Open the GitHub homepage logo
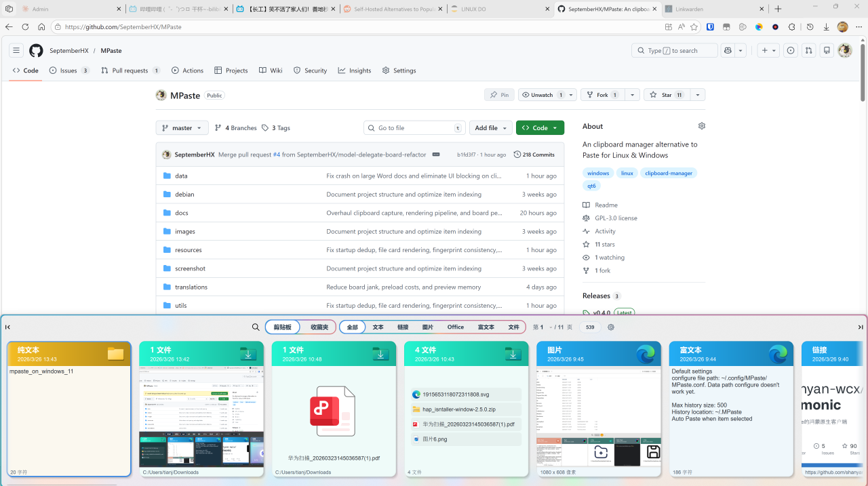 click(36, 51)
